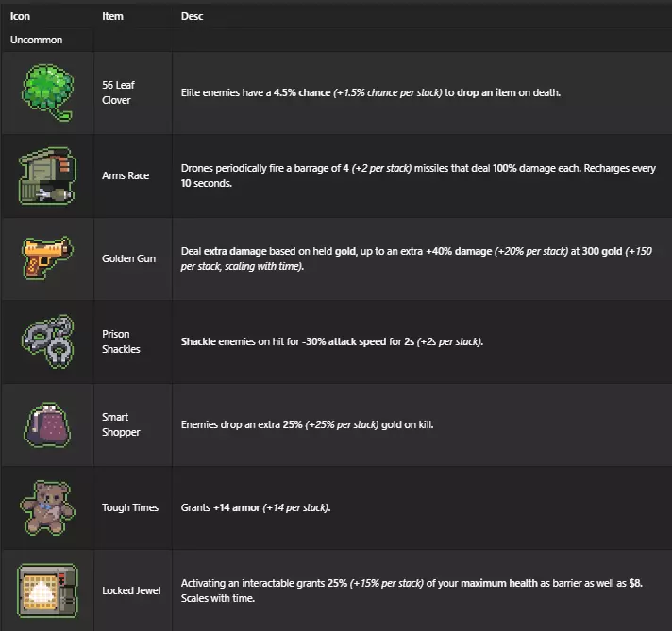
Task: Click the Prison Shackles icon
Action: pyautogui.click(x=47, y=341)
